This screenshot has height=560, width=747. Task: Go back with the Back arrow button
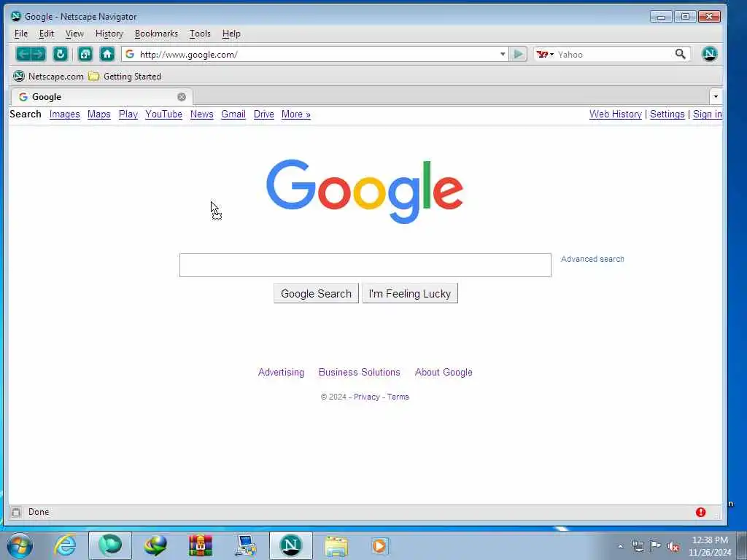(x=23, y=54)
